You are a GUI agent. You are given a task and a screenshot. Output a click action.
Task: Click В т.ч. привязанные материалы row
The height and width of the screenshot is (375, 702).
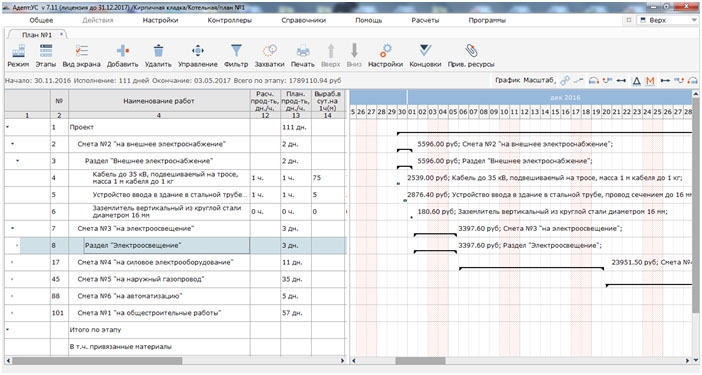(175, 347)
